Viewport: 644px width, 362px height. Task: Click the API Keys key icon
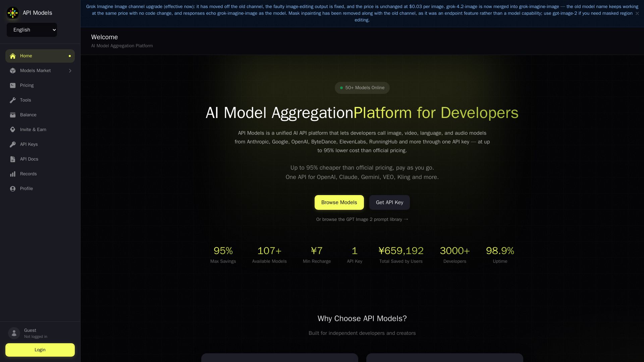tap(13, 144)
